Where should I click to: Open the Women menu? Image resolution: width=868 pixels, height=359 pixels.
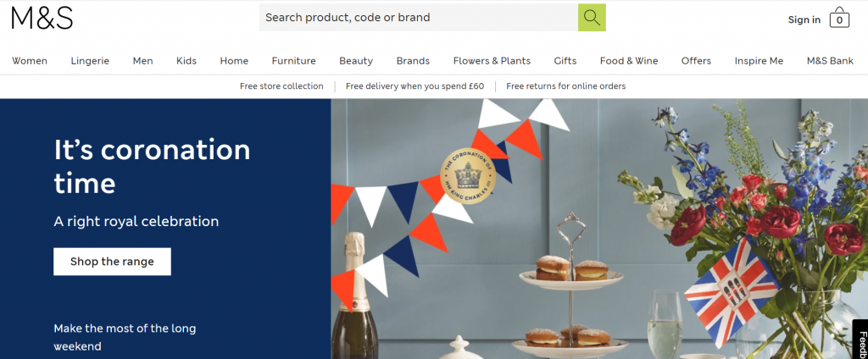click(x=30, y=61)
